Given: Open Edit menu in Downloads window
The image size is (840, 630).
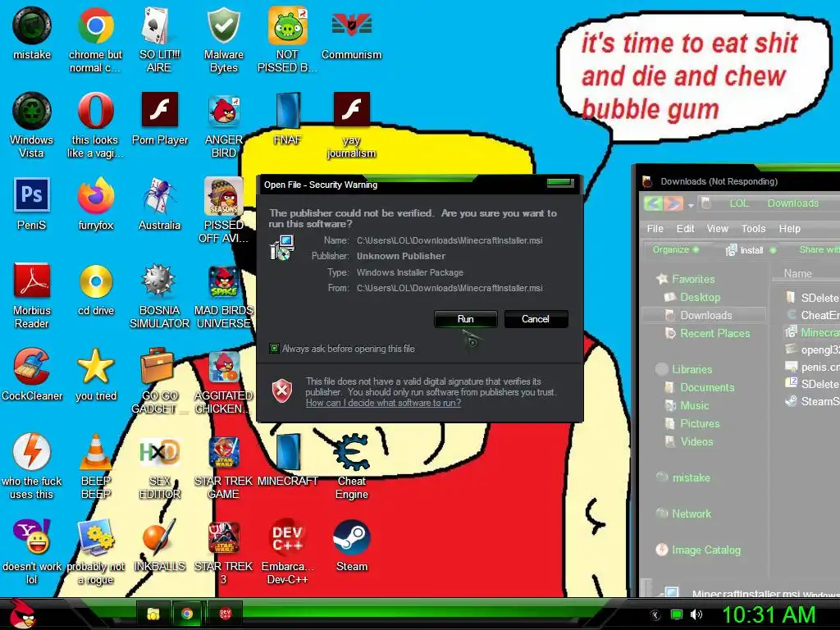Looking at the screenshot, I should coord(685,229).
